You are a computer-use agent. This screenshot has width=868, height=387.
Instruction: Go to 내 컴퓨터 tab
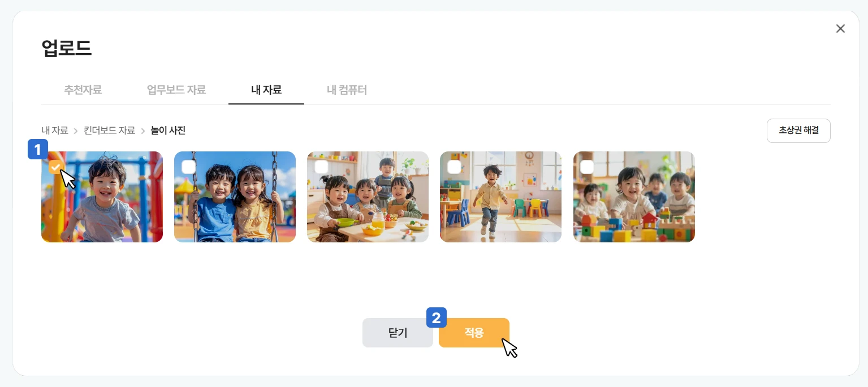[347, 90]
